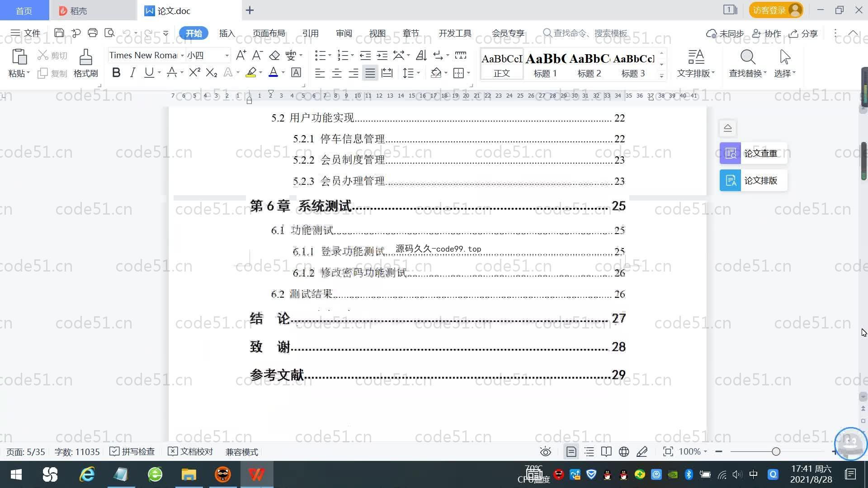Toggle spell check (拼写检查) in status bar
This screenshot has width=868, height=488.
pyautogui.click(x=132, y=452)
